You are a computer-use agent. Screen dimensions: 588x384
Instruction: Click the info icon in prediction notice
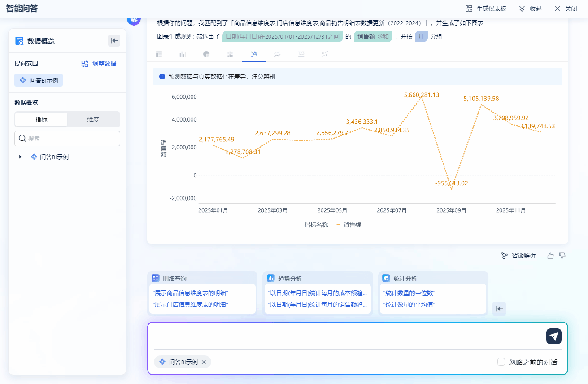(162, 77)
